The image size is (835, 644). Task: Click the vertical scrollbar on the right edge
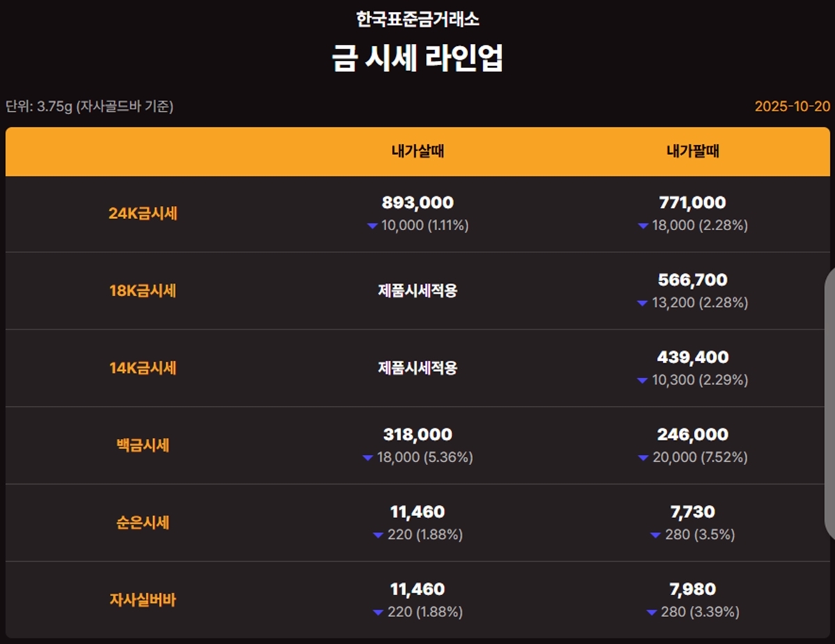point(829,403)
